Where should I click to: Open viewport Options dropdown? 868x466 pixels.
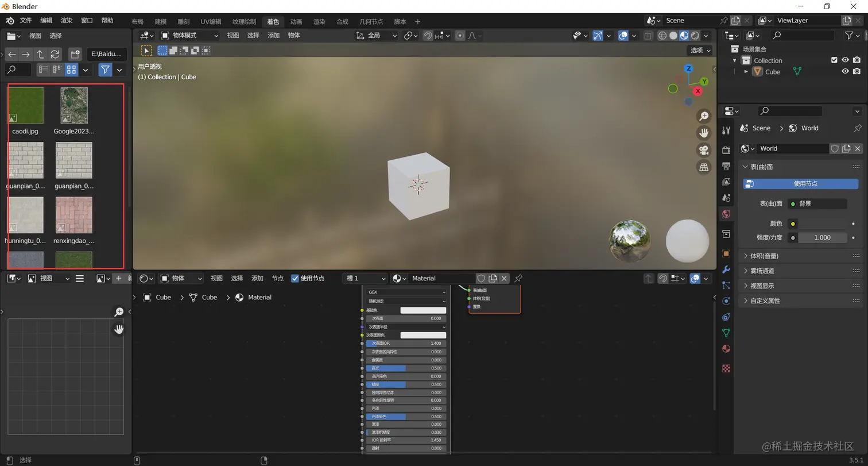coord(700,50)
